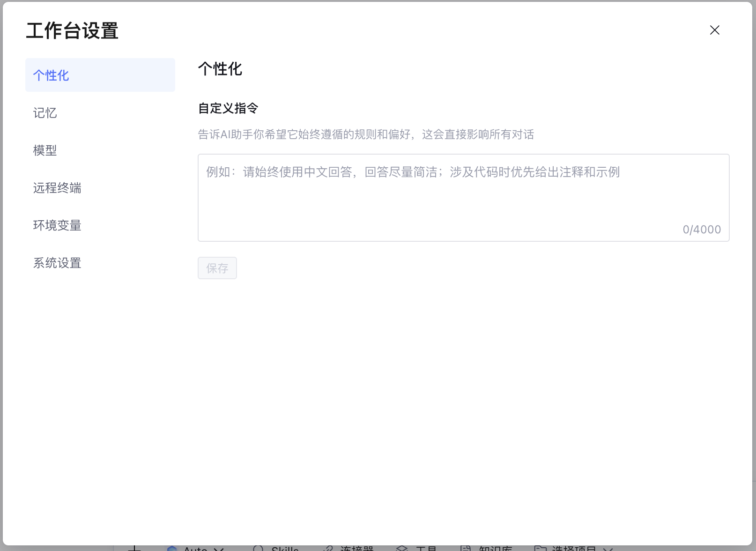Click the 告诉AI助手 description text
The width and height of the screenshot is (756, 551).
coord(366,134)
